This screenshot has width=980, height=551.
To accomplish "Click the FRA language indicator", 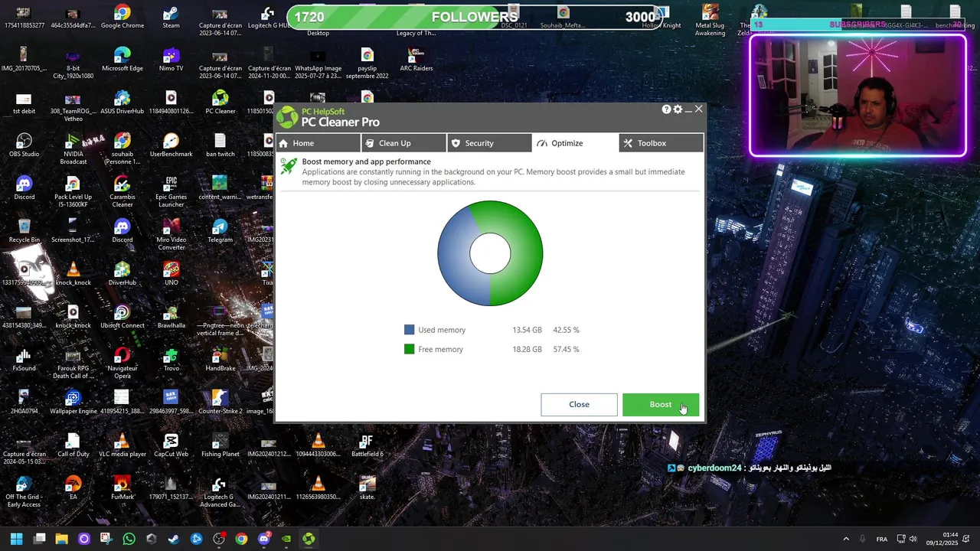I will pos(882,539).
